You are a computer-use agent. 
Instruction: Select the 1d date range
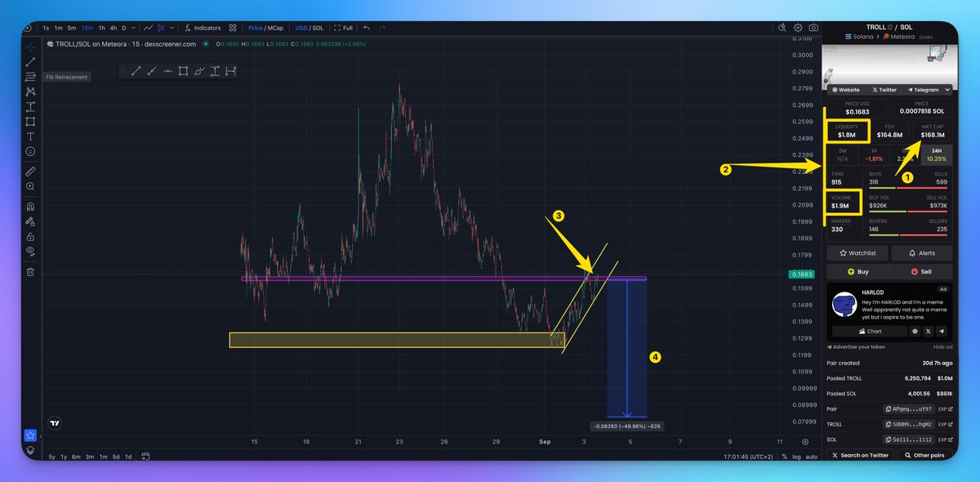(129, 457)
